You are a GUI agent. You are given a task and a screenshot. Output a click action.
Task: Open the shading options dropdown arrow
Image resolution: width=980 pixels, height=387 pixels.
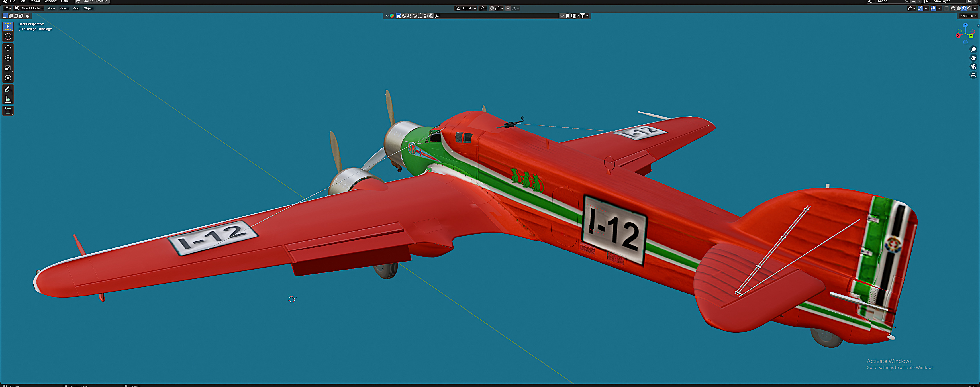[975, 8]
